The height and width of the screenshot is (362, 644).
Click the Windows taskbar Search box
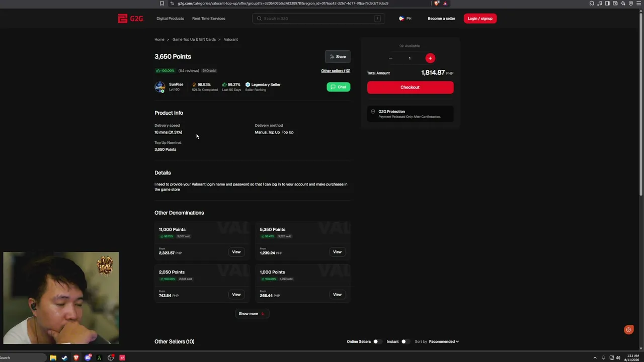coord(23,358)
